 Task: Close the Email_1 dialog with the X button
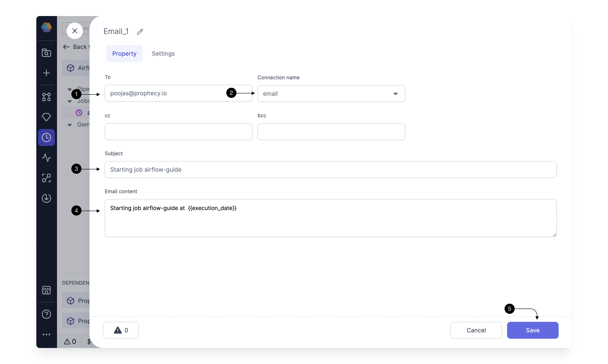pos(75,31)
